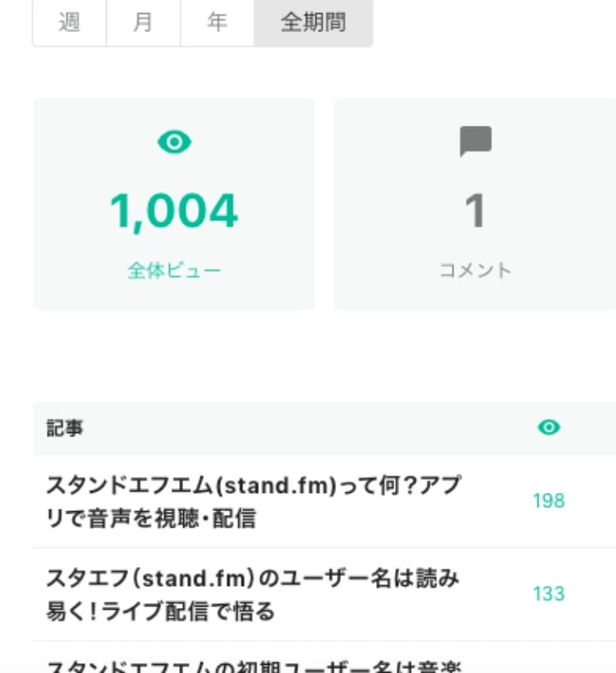Click the eye icon above 1,004
Viewport: 616px width, 673px height.
[174, 143]
